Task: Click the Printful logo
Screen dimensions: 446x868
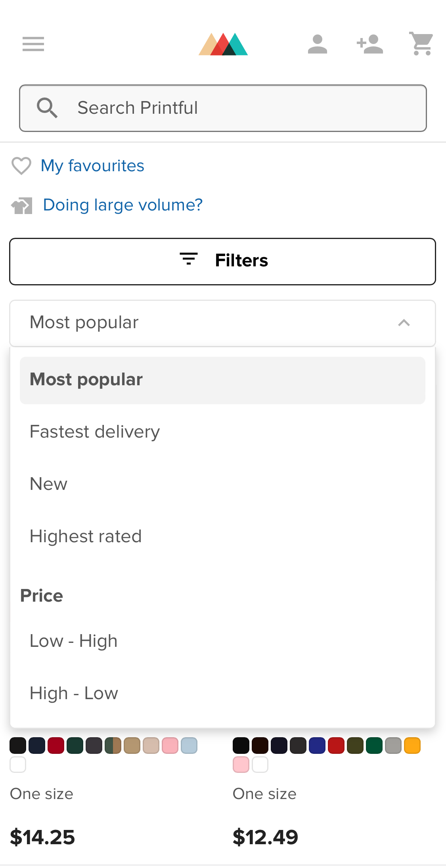Action: 223,45
